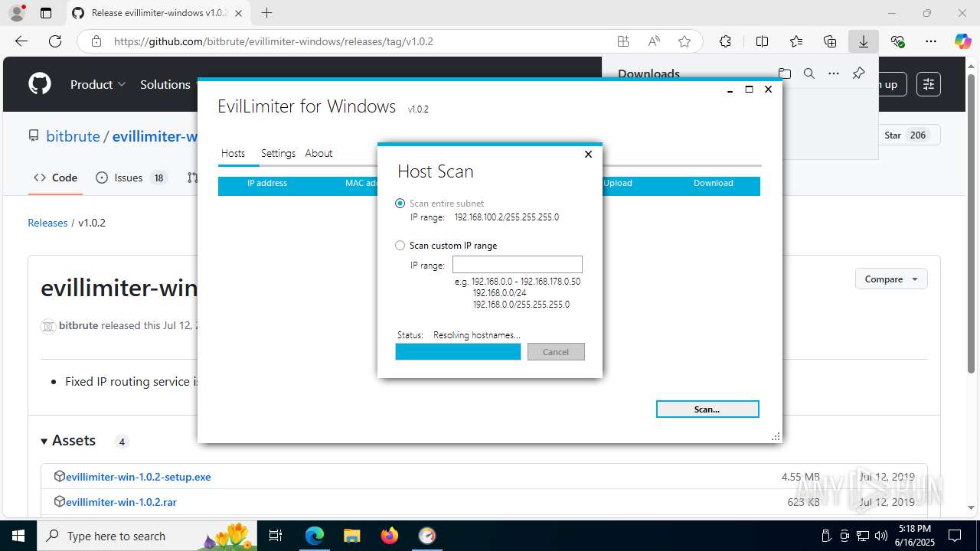Screen dimensions: 980x551
Task: Go to the Releases breadcrumb link
Action: click(x=47, y=223)
